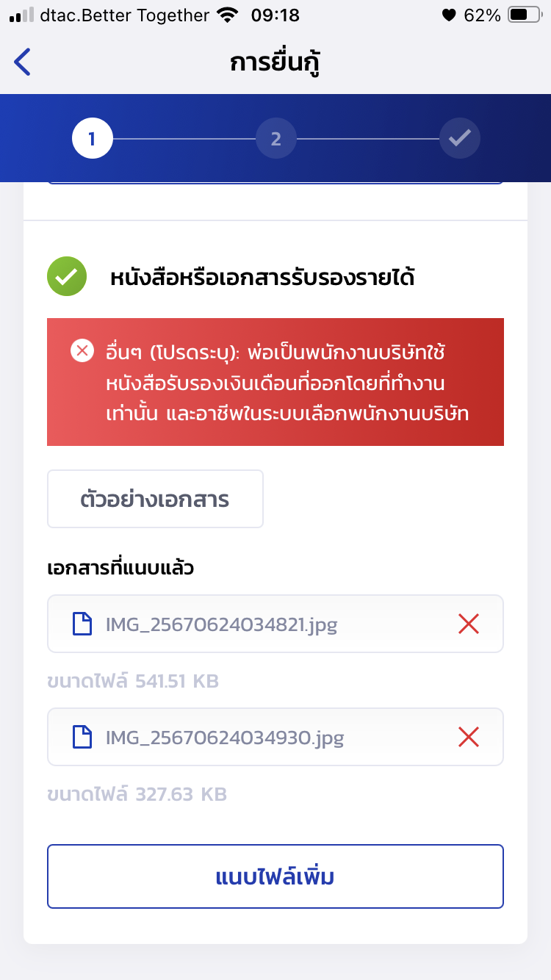Image resolution: width=551 pixels, height=980 pixels.
Task: Tap file icon of IMG_25670624034930.jpg
Action: [82, 737]
